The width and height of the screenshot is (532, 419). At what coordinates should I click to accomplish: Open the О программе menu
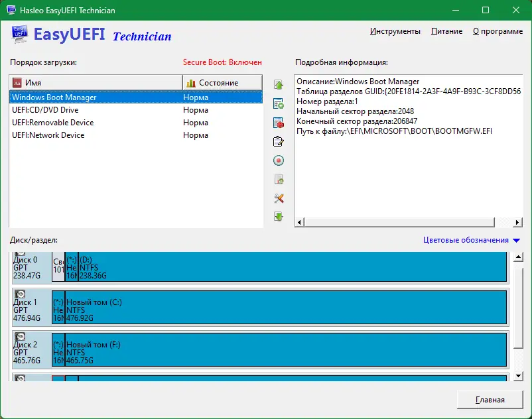(x=498, y=31)
